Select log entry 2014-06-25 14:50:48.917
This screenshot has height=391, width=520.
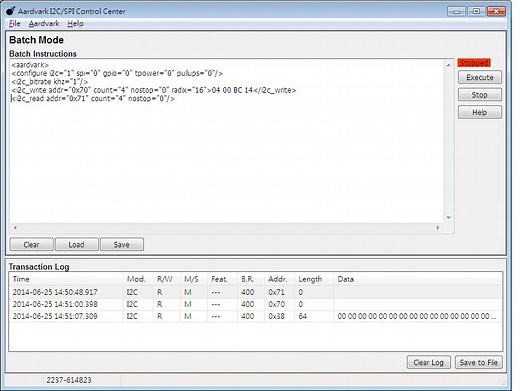(x=256, y=292)
